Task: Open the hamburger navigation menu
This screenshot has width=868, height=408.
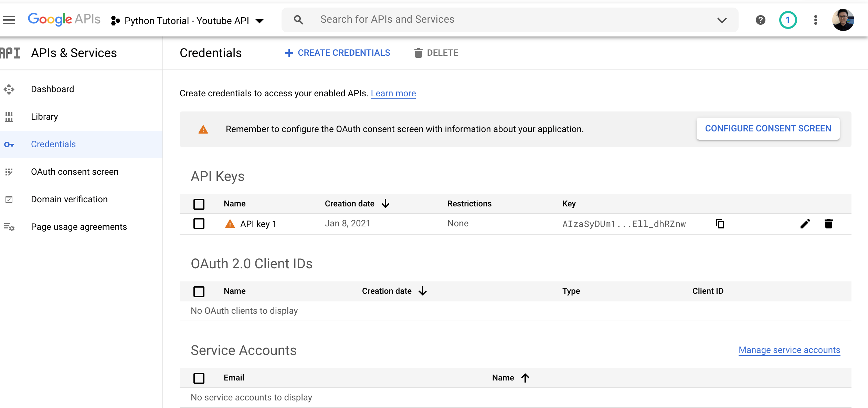Action: point(9,20)
